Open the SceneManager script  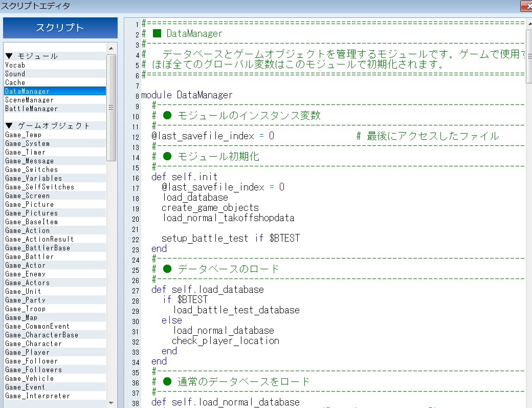[x=55, y=100]
